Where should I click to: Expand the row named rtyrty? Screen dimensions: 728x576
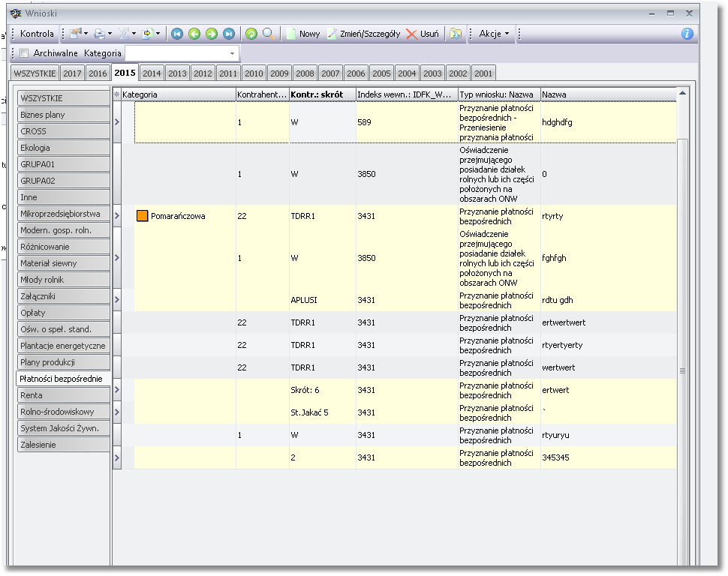pos(117,216)
